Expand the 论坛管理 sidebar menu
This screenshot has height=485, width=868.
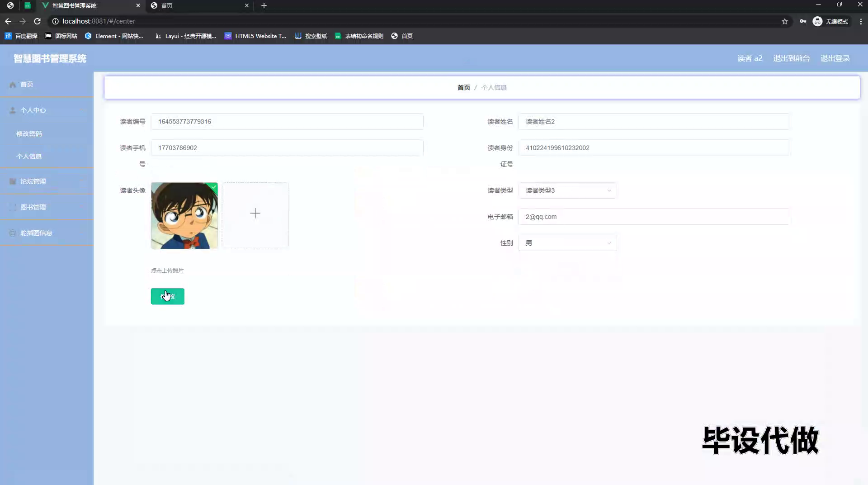pos(47,181)
